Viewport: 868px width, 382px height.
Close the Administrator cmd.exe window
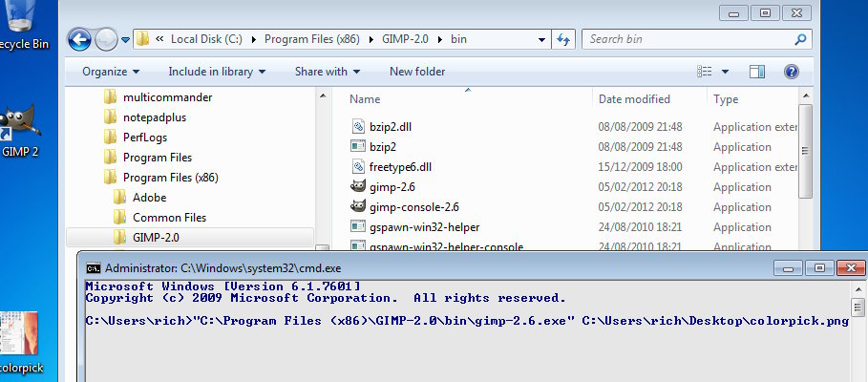tap(852, 268)
